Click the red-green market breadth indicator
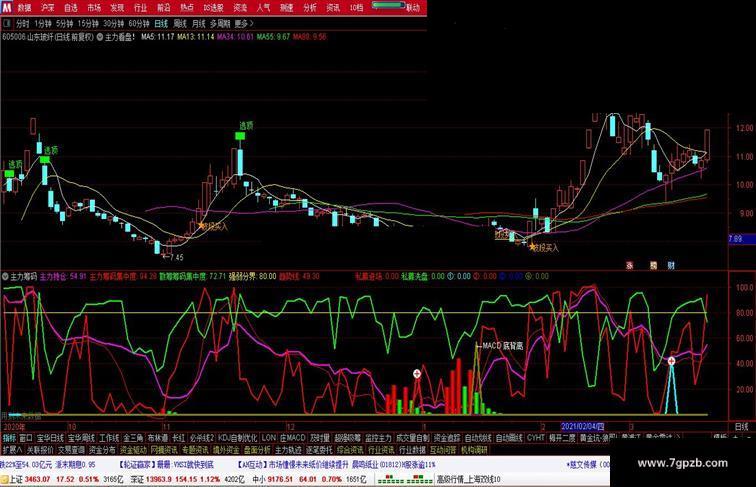756x487 pixels. 405,479
